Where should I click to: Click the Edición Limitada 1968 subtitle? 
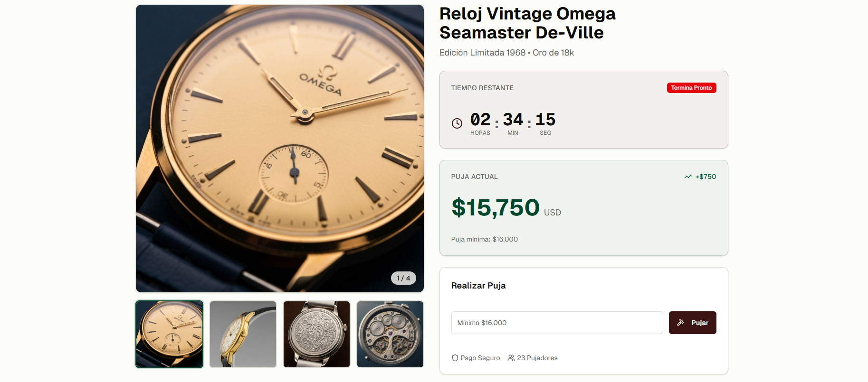[482, 53]
